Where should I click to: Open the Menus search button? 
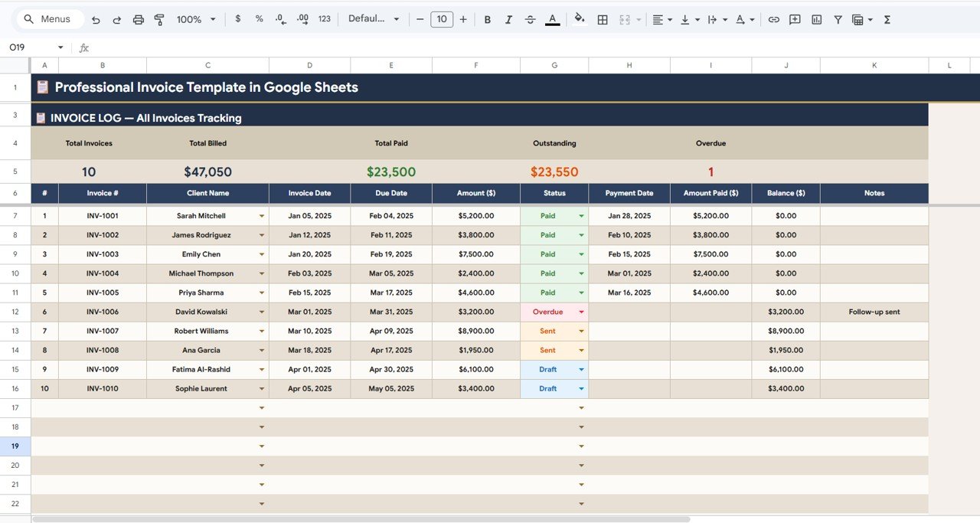[x=49, y=18]
